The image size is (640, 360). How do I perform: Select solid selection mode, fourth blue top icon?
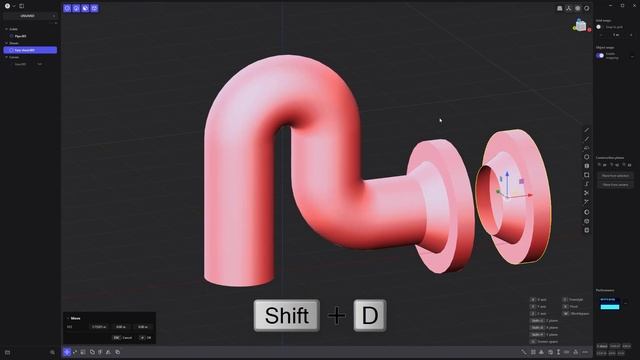(x=94, y=8)
